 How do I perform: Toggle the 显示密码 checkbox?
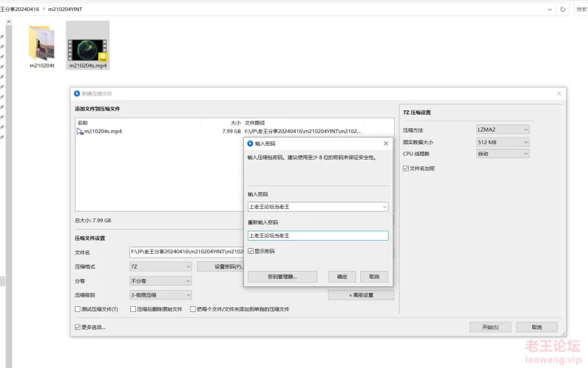pos(251,251)
